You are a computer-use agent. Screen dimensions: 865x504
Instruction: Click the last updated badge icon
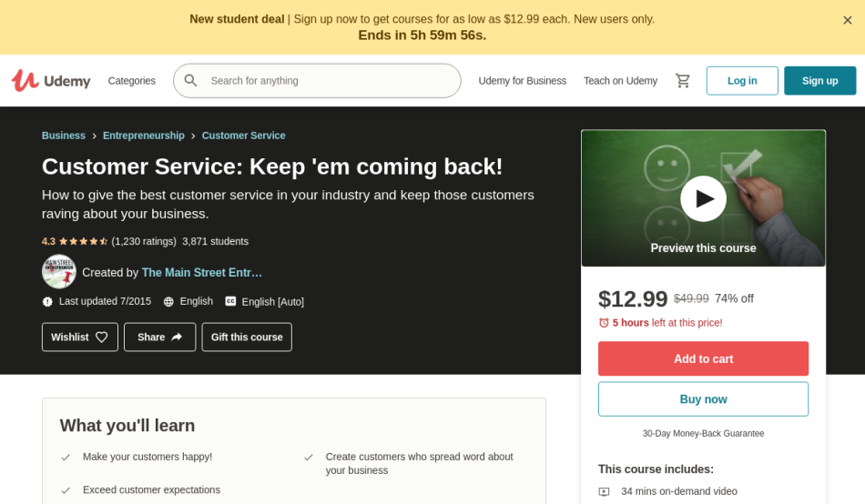[x=47, y=302]
